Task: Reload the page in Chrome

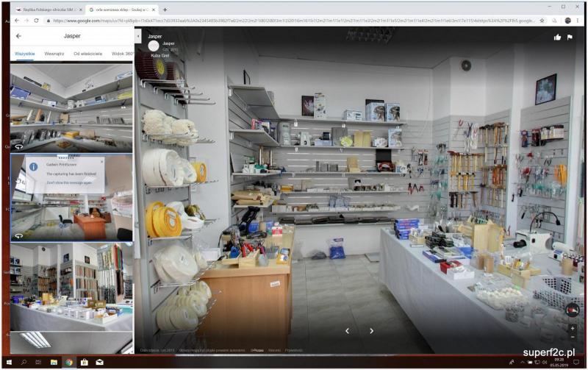Action: click(37, 21)
